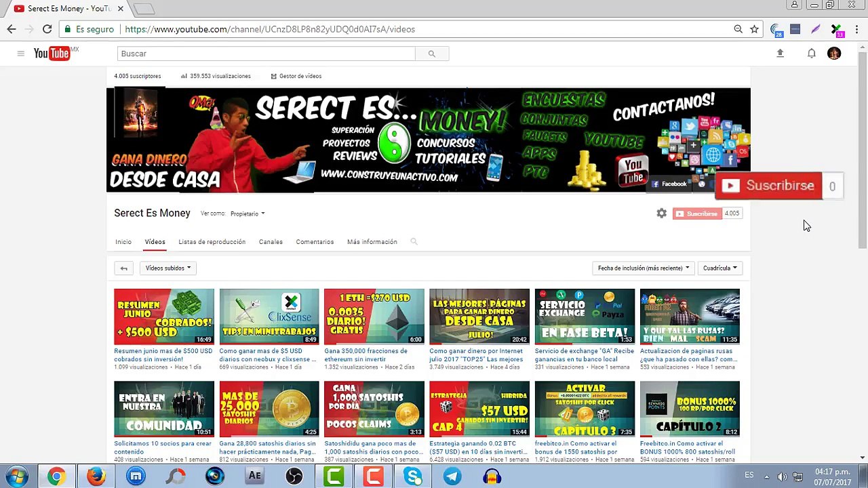Open the 'Capítulo 2' bonus 1000% thumbnail

[x=690, y=409]
